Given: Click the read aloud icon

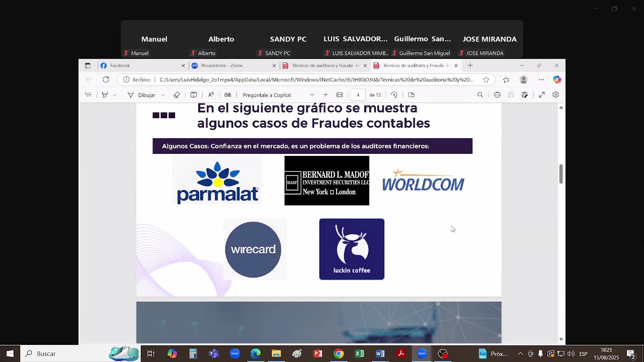Looking at the screenshot, I should pyautogui.click(x=211, y=95).
